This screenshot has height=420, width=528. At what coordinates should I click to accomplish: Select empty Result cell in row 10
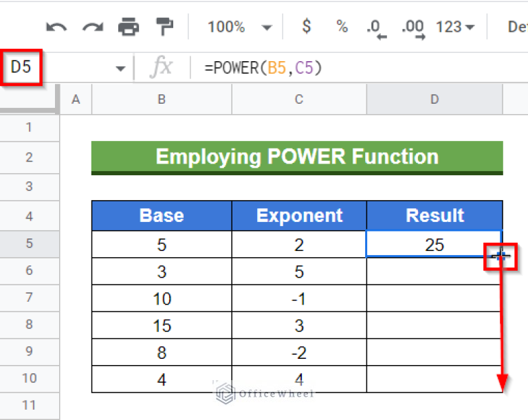click(434, 379)
